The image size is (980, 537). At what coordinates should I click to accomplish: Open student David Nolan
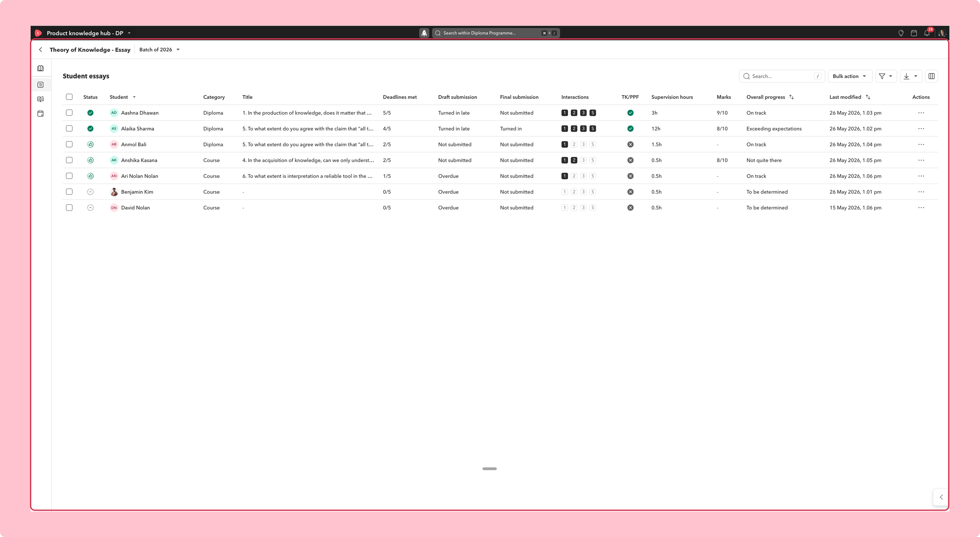point(135,208)
